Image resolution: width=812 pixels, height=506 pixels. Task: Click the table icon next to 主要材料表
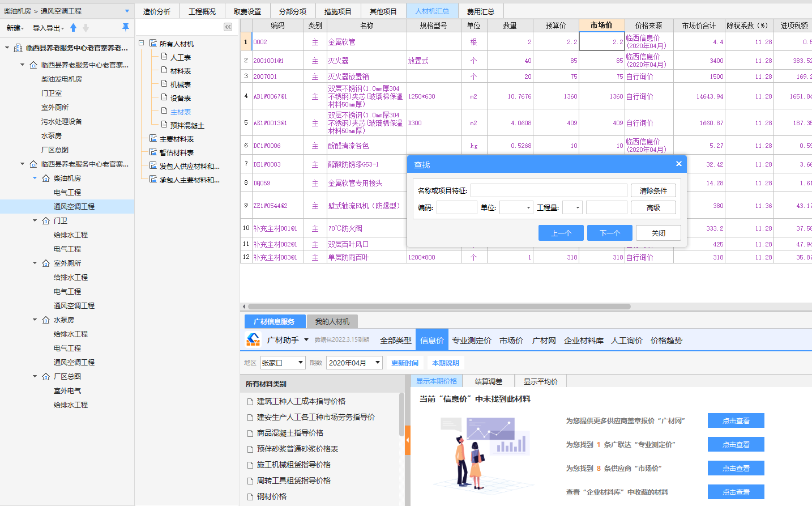click(x=153, y=138)
